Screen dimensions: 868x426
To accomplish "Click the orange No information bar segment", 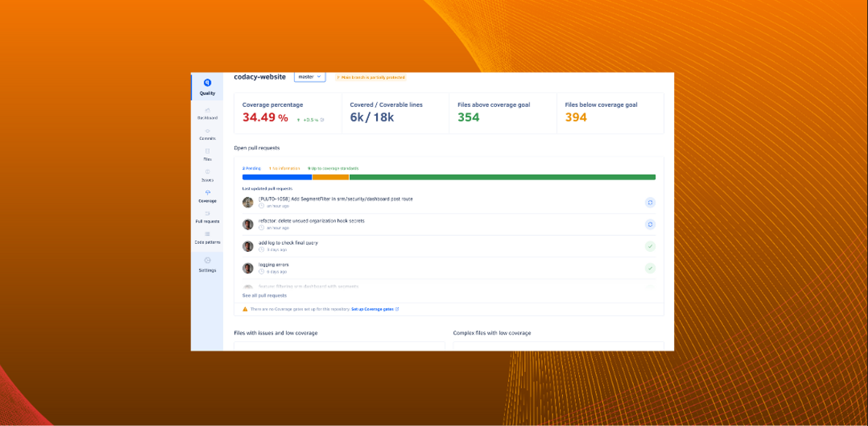I will pos(331,177).
